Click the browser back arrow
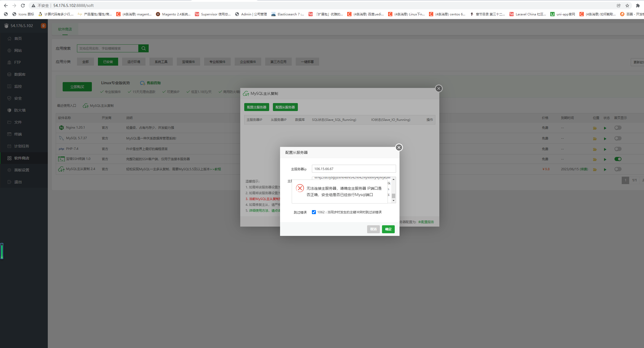Screen dimensions: 644x348 (x=6, y=6)
